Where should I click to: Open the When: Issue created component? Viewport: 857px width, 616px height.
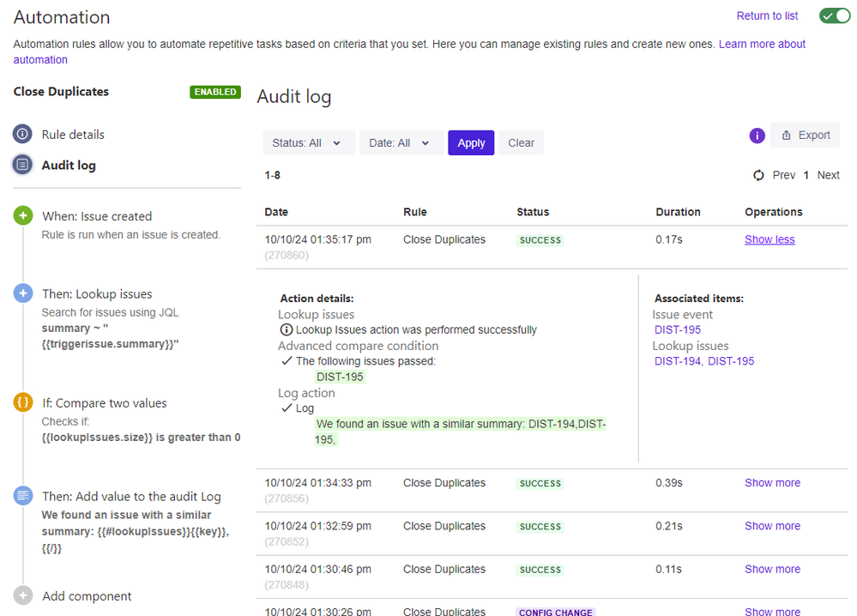(97, 216)
